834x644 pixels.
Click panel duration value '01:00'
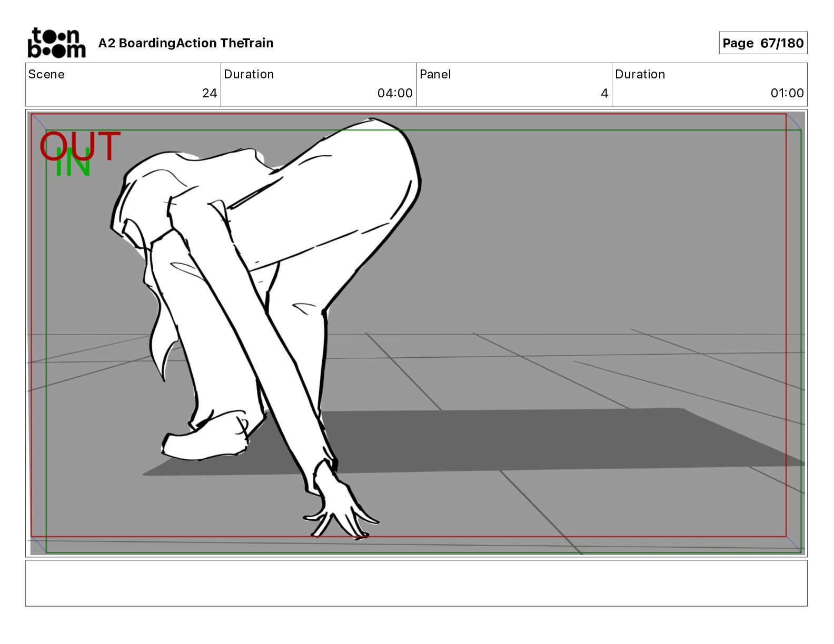[x=787, y=93]
